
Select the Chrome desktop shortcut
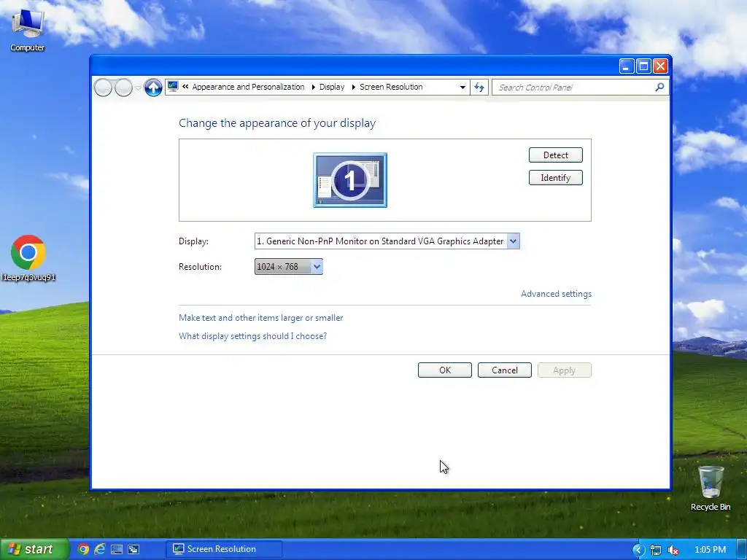(28, 257)
